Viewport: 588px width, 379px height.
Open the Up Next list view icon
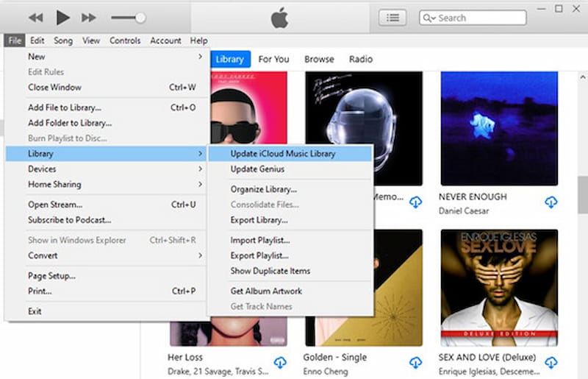pyautogui.click(x=392, y=18)
